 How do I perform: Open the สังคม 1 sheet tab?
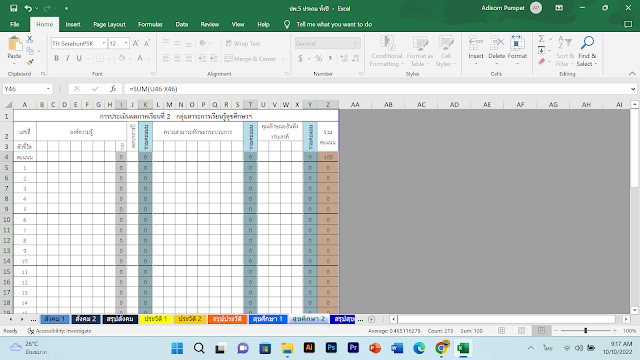click(x=55, y=319)
